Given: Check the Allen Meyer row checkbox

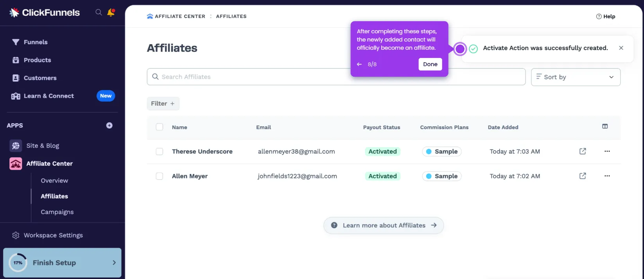Looking at the screenshot, I should (160, 176).
